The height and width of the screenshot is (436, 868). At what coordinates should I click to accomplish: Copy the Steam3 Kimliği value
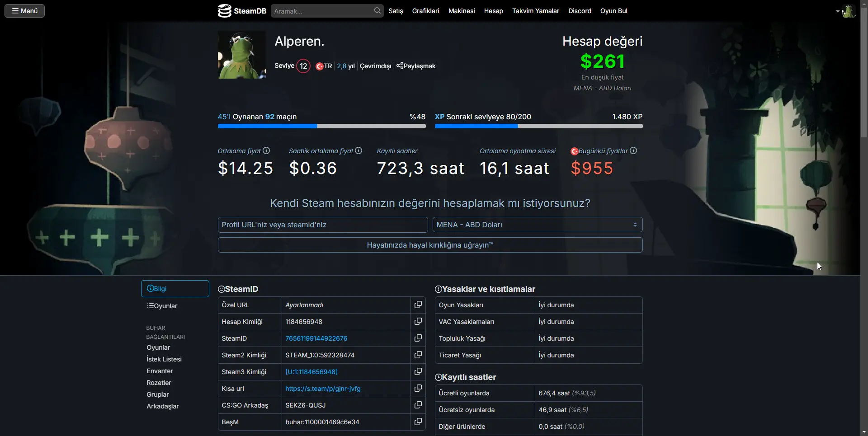(418, 372)
